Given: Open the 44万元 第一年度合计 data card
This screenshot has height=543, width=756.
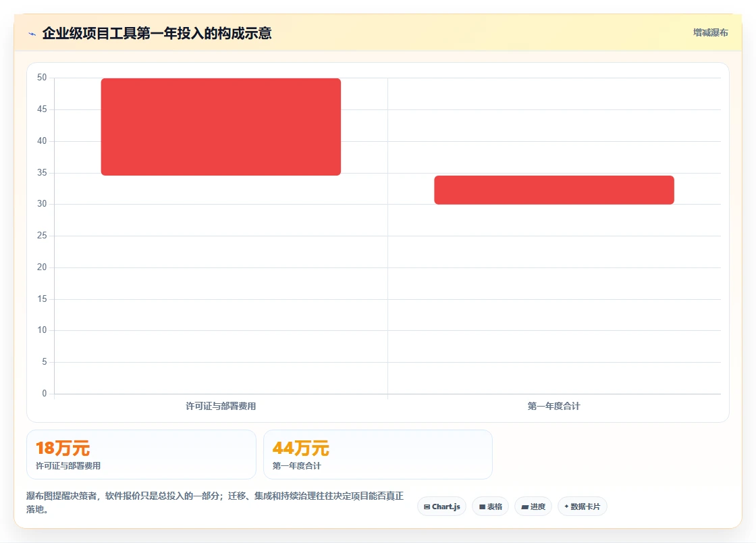Looking at the screenshot, I should pyautogui.click(x=378, y=455).
